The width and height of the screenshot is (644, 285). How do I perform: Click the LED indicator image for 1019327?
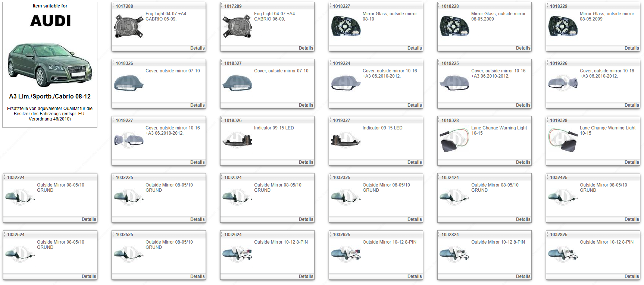[346, 140]
